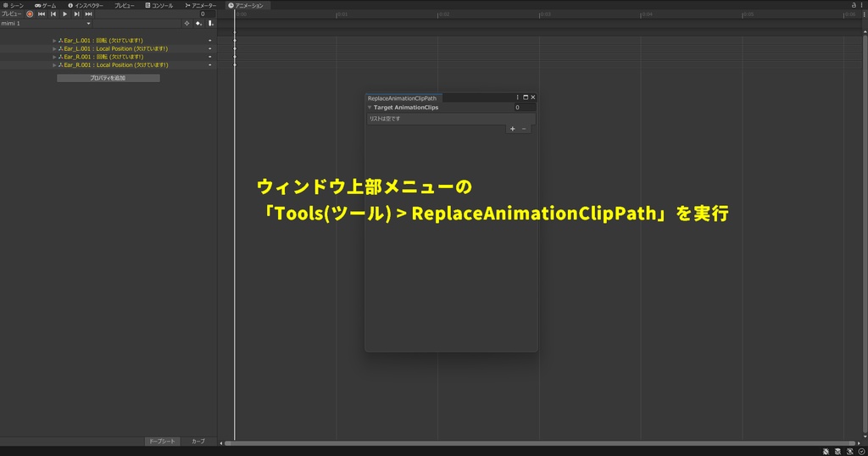Click the cache server status icon
The height and width of the screenshot is (456, 868).
coord(838,452)
